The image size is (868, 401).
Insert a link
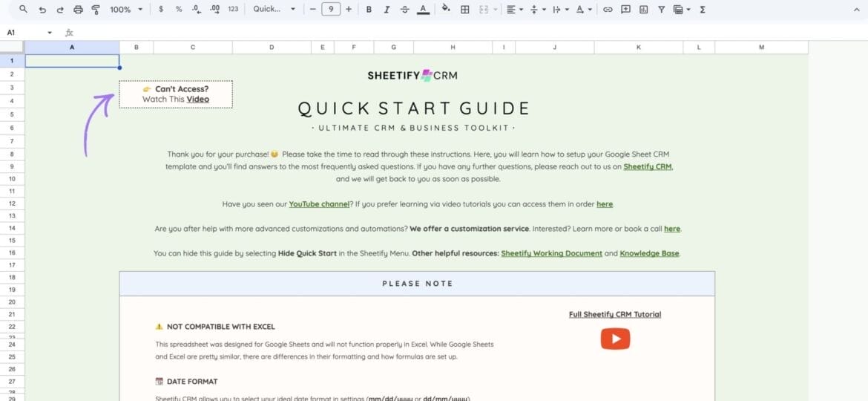[x=608, y=10]
